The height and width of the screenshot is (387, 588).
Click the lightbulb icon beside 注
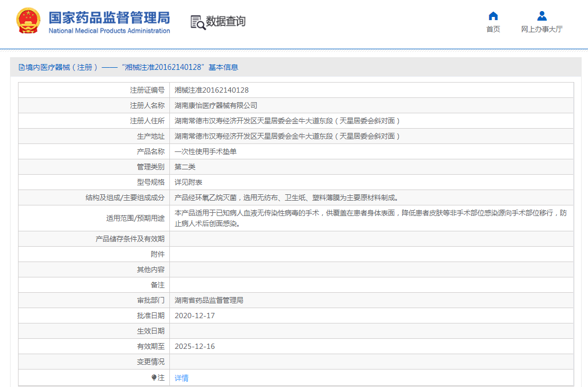coord(154,377)
